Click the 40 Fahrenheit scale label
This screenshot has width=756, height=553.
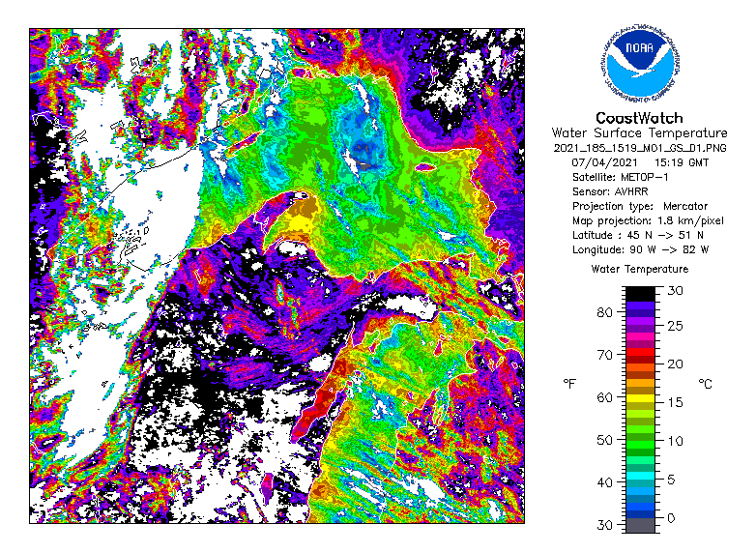[x=604, y=482]
